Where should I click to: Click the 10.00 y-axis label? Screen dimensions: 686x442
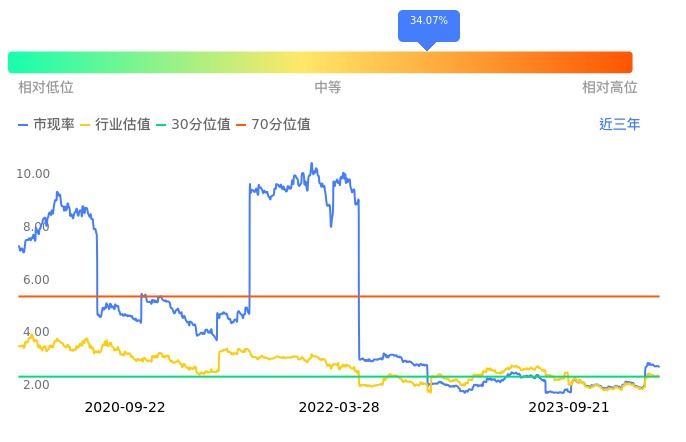33,174
